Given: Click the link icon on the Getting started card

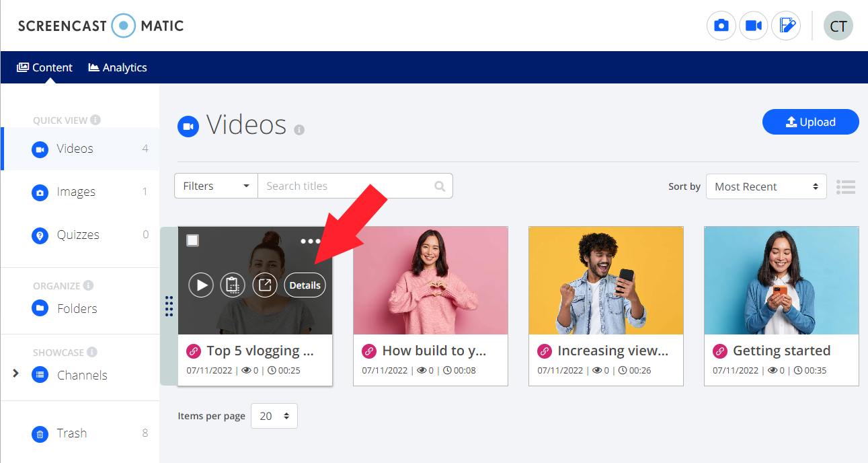Looking at the screenshot, I should [x=720, y=351].
